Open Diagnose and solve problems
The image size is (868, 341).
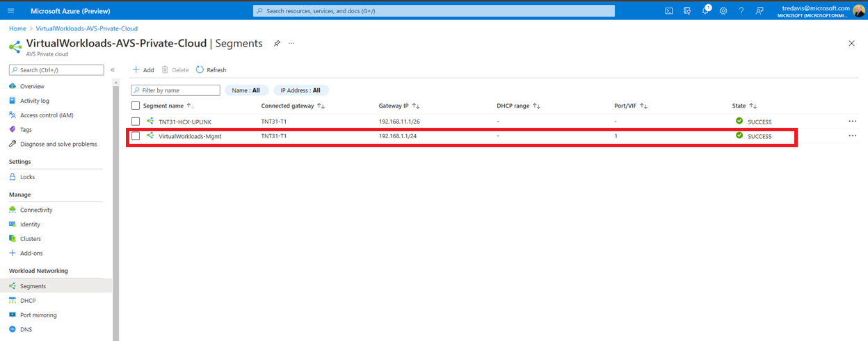(x=58, y=144)
